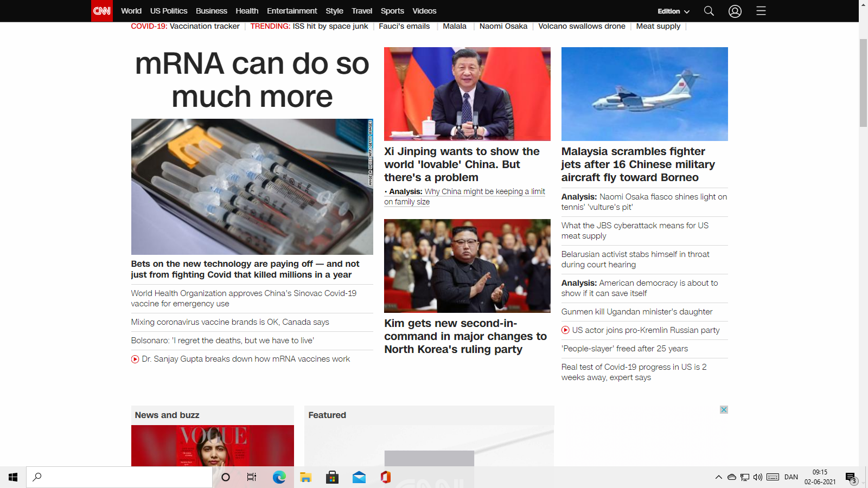The image size is (868, 488).
Task: Open the user account icon
Action: tap(735, 11)
